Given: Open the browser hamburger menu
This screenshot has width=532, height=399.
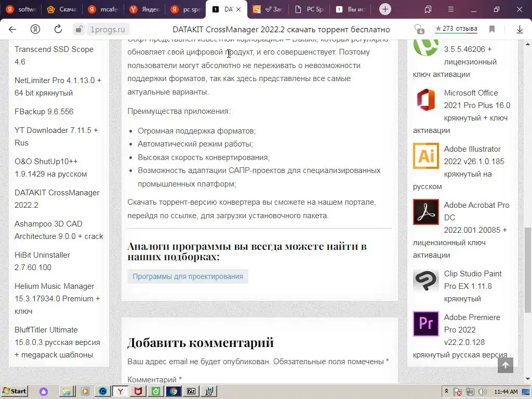Looking at the screenshot, I should [451, 9].
